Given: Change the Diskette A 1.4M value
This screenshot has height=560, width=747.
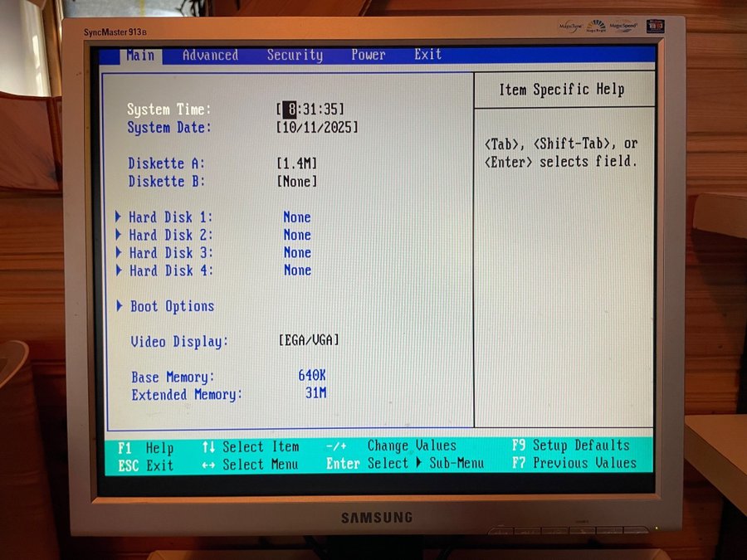Looking at the screenshot, I should pyautogui.click(x=297, y=163).
